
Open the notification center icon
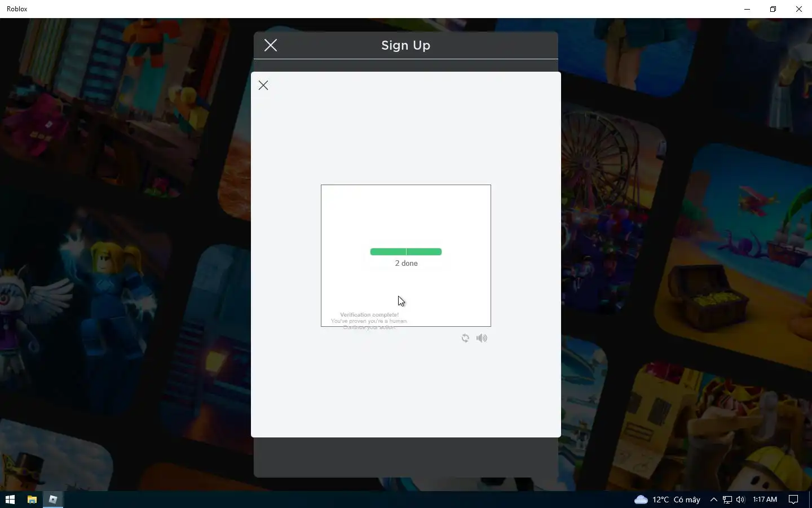tap(793, 500)
